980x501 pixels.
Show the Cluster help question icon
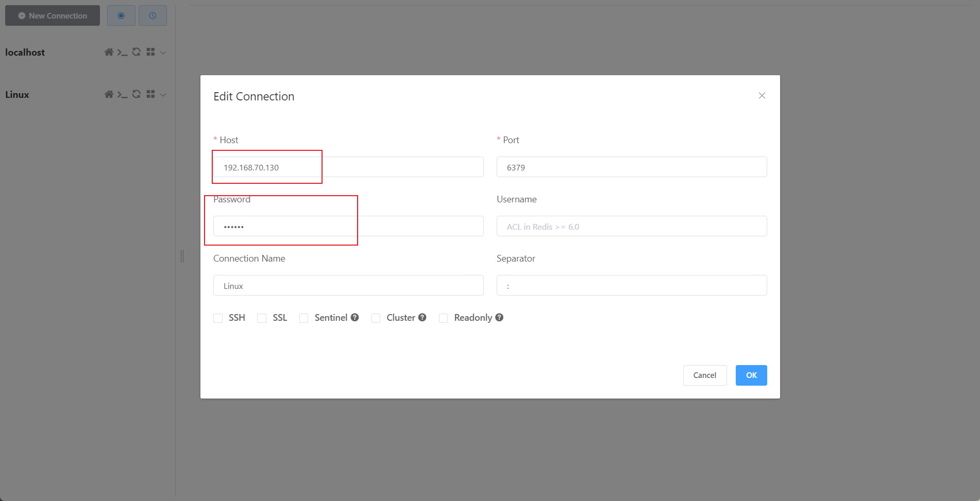(x=423, y=318)
